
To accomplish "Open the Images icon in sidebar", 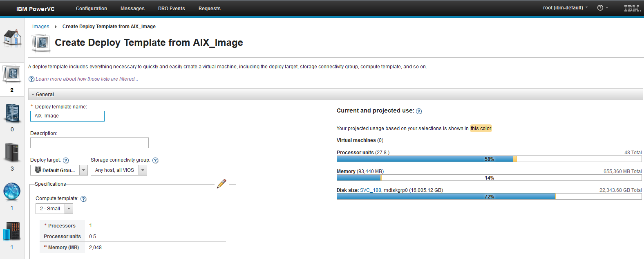I will 12,74.
